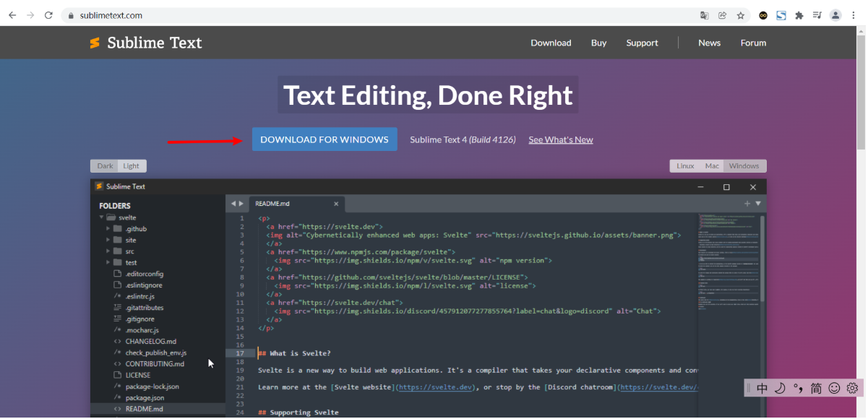Click the "## What is Svelte?" heading line
Image resolution: width=868 pixels, height=419 pixels.
pyautogui.click(x=295, y=353)
